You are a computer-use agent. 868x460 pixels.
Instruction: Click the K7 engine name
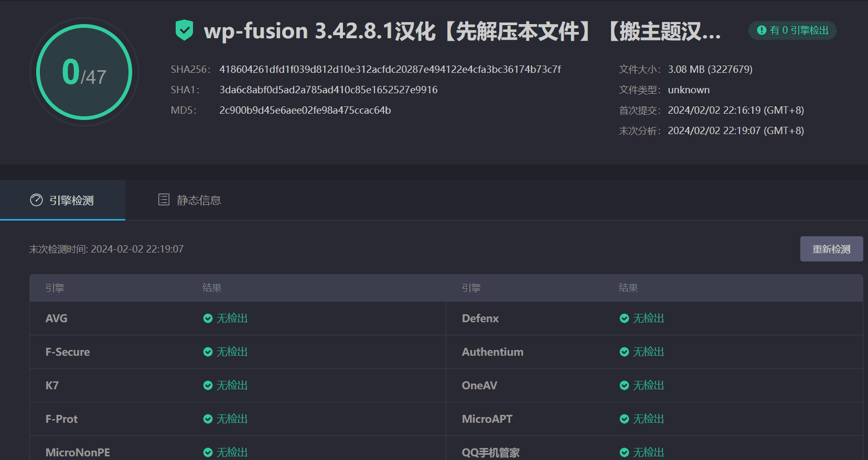[52, 386]
